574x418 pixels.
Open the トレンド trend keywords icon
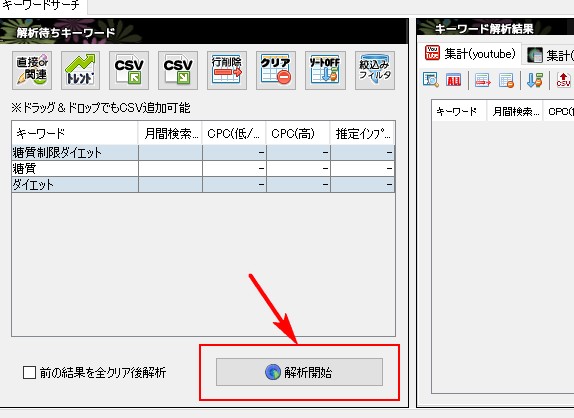[x=80, y=70]
